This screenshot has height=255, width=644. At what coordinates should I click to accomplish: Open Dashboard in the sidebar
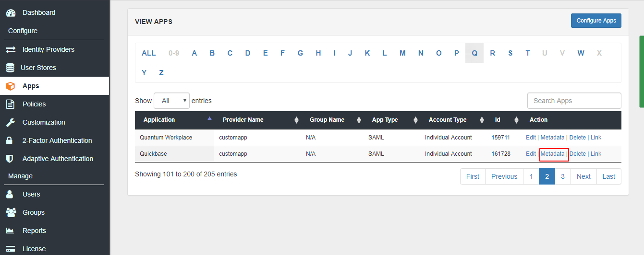point(39,12)
